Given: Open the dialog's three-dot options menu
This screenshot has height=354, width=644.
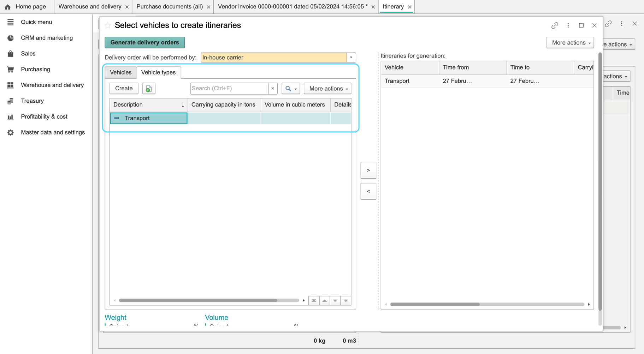Looking at the screenshot, I should point(568,25).
